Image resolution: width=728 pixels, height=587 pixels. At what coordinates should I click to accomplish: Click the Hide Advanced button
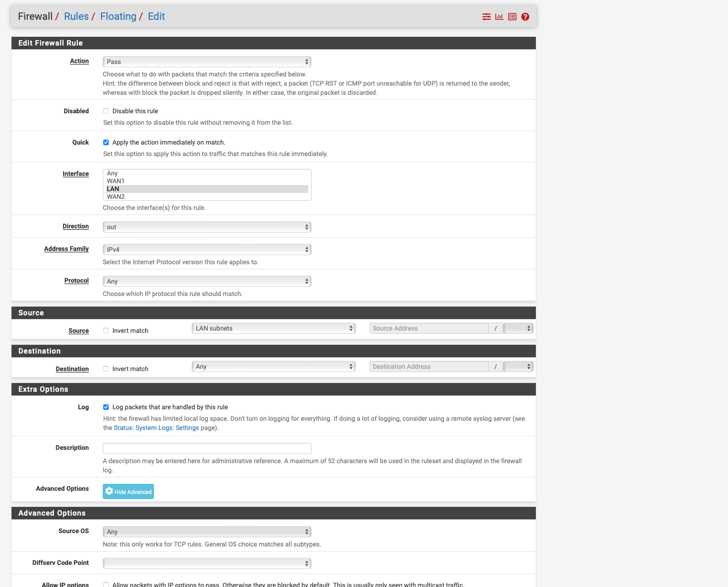coord(128,491)
